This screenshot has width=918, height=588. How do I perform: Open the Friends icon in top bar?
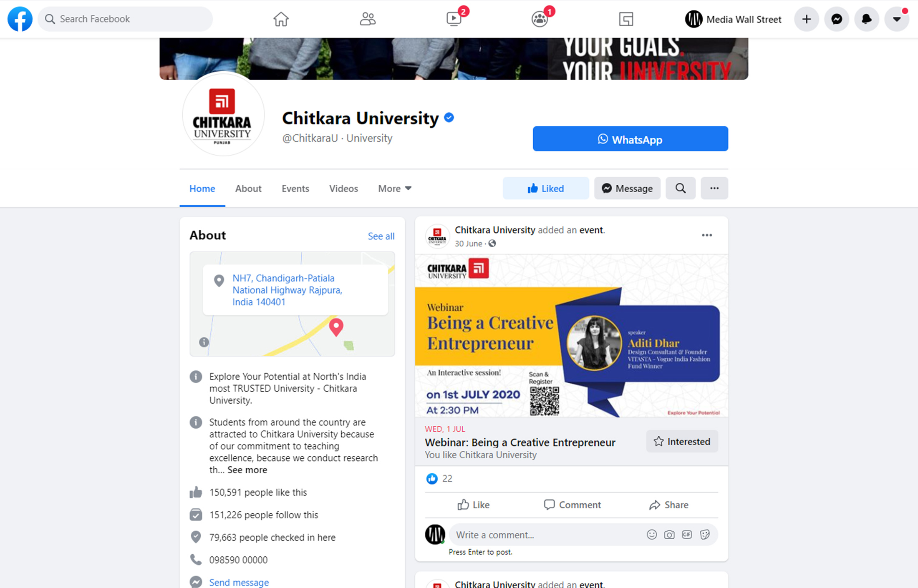coord(368,19)
